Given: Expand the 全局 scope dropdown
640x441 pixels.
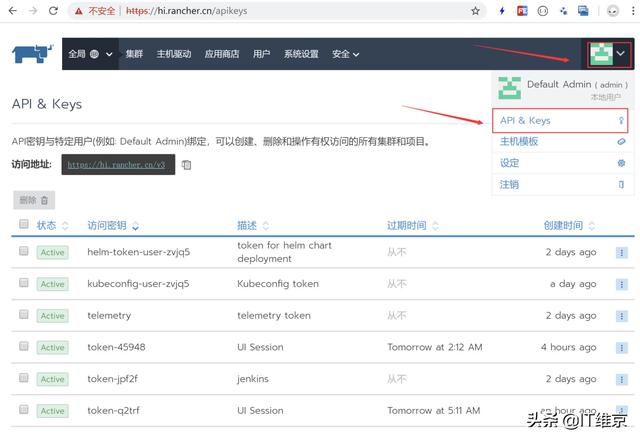Looking at the screenshot, I should (x=109, y=54).
